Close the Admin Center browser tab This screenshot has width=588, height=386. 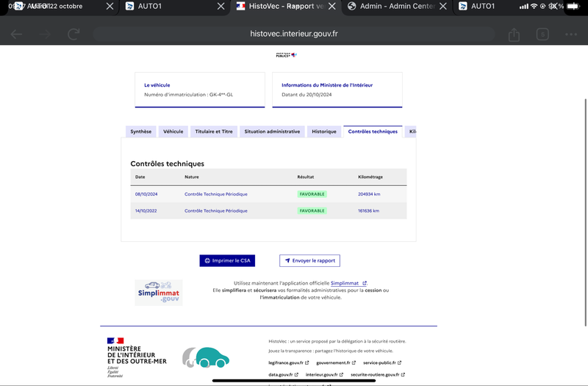(x=443, y=6)
